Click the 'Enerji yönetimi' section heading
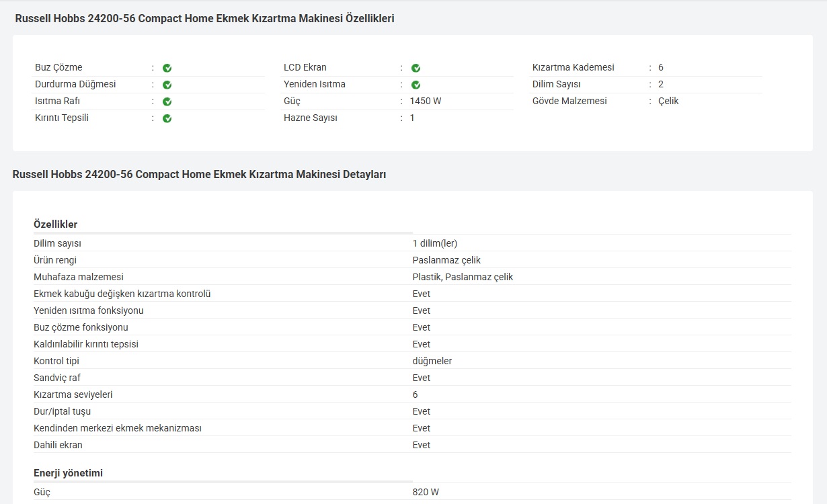Viewport: 827px width, 504px height. pos(69,473)
